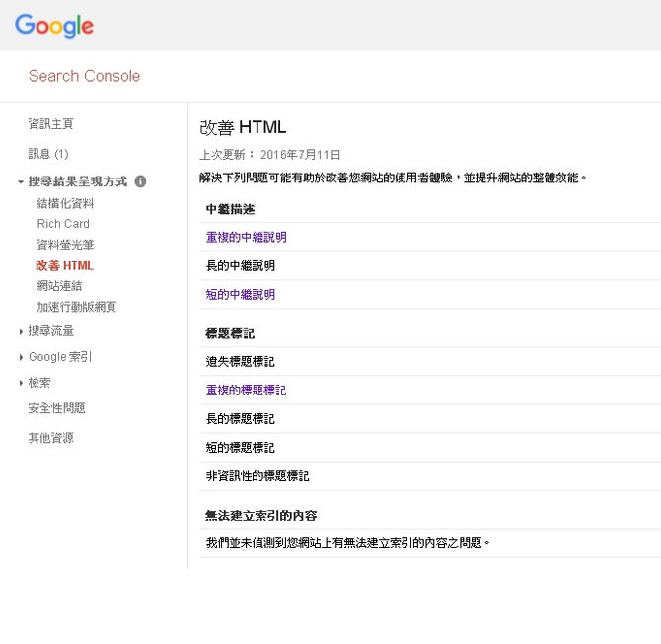Select Google 索引 in sidebar
This screenshot has height=644, width=661.
(x=60, y=357)
